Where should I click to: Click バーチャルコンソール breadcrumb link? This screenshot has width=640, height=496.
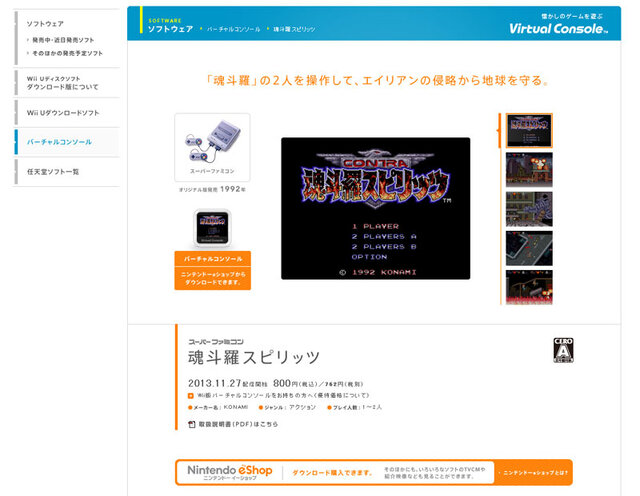233,29
